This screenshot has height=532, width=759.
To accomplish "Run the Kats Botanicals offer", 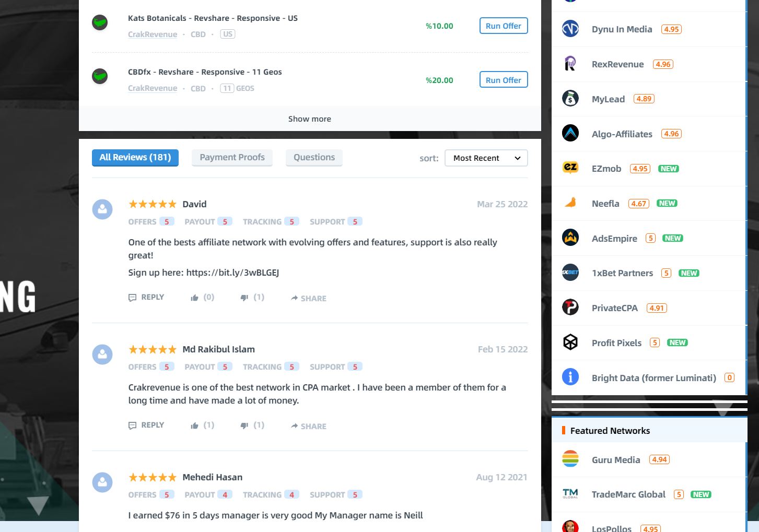I will 504,26.
